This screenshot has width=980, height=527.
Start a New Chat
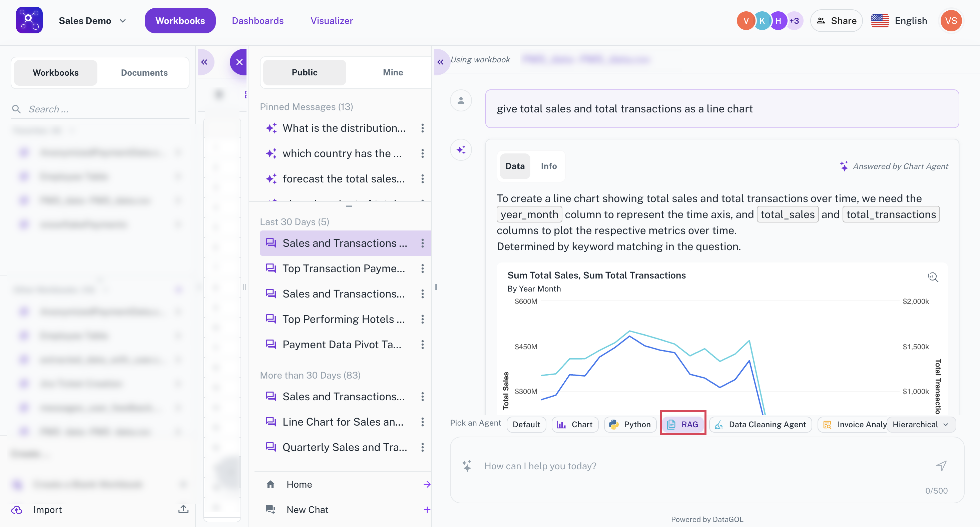click(x=307, y=510)
